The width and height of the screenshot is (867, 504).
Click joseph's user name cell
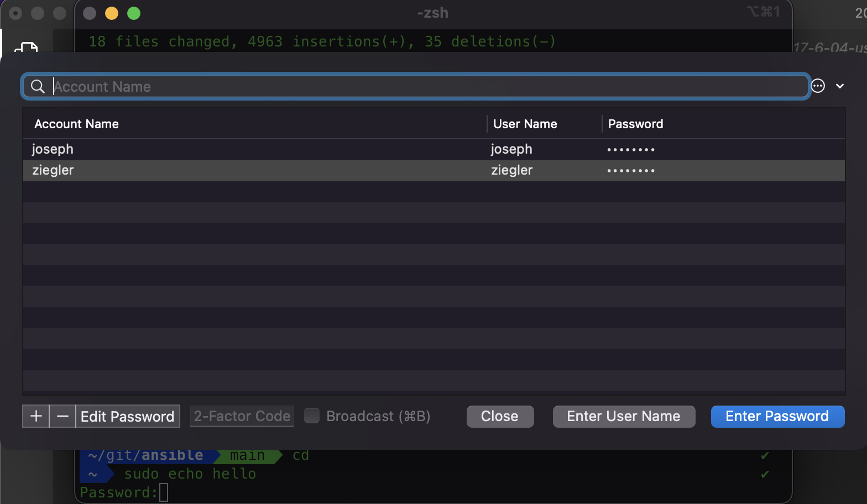point(511,149)
